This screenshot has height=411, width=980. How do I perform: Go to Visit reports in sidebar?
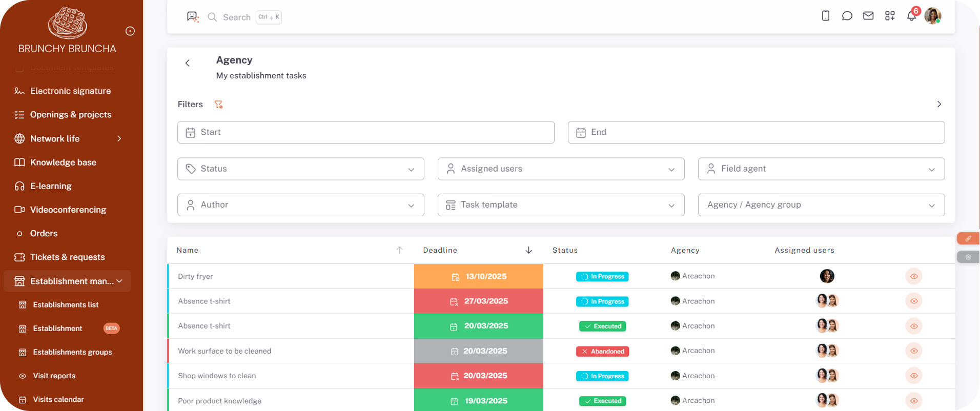(x=54, y=376)
